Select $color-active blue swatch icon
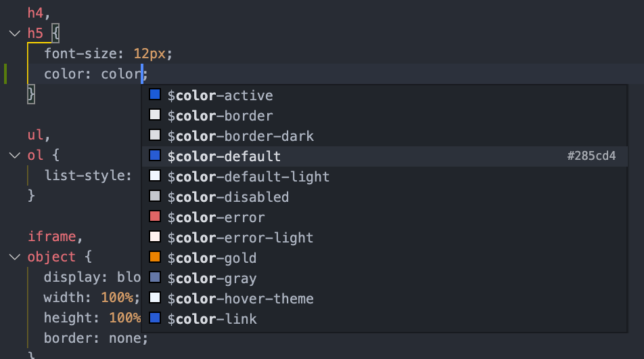 pos(155,95)
